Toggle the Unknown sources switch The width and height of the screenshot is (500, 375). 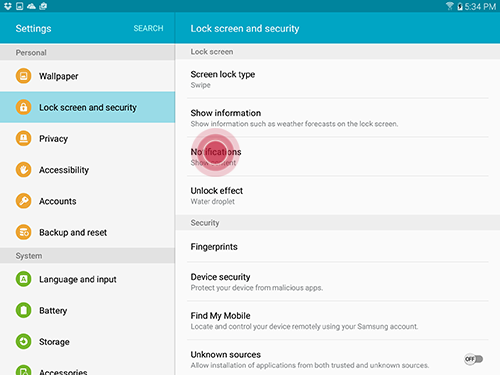coord(474,359)
